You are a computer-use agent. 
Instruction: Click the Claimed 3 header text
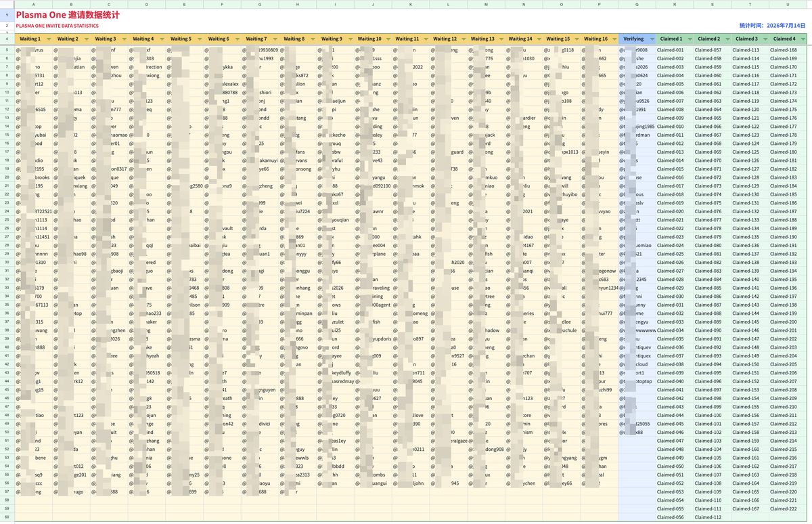pos(747,39)
